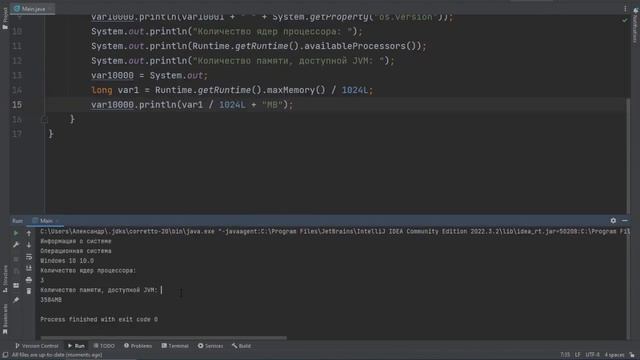Click 'Windows 10 10.0' console output line

pos(67,260)
